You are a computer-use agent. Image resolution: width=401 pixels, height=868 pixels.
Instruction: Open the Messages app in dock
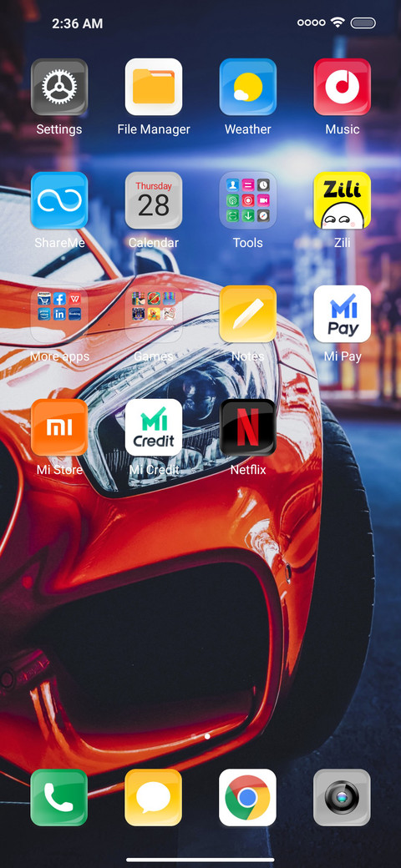(x=154, y=797)
